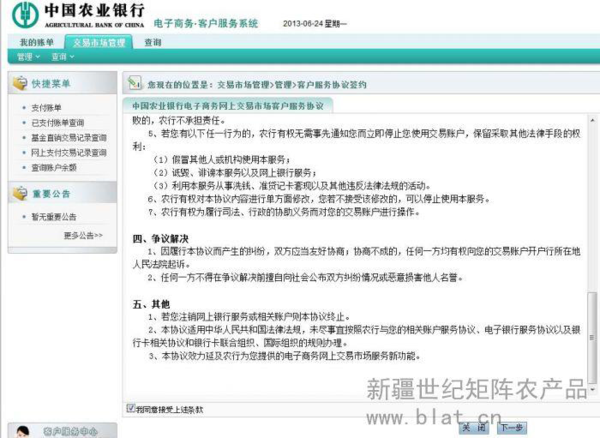Expand the 管理 dropdown menu

coord(28,57)
